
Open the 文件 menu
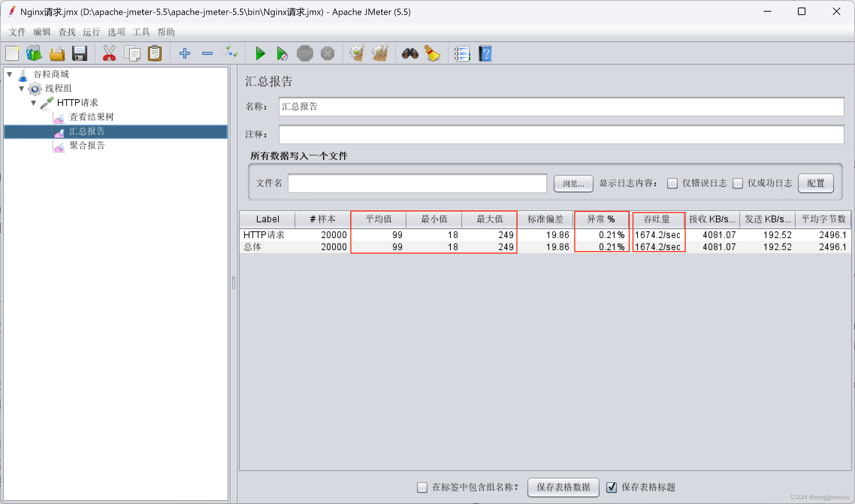pyautogui.click(x=17, y=32)
